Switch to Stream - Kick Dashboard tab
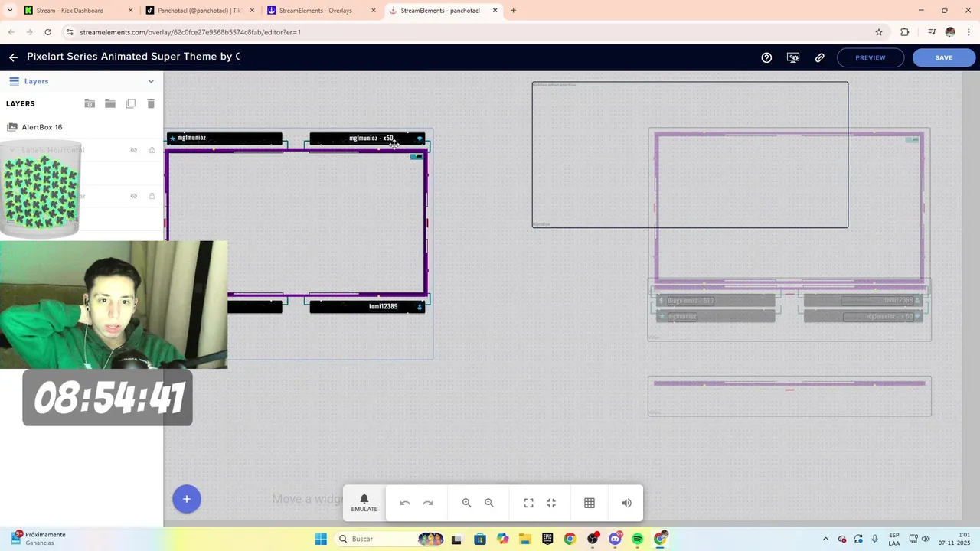Viewport: 980px width, 551px height. pos(78,11)
